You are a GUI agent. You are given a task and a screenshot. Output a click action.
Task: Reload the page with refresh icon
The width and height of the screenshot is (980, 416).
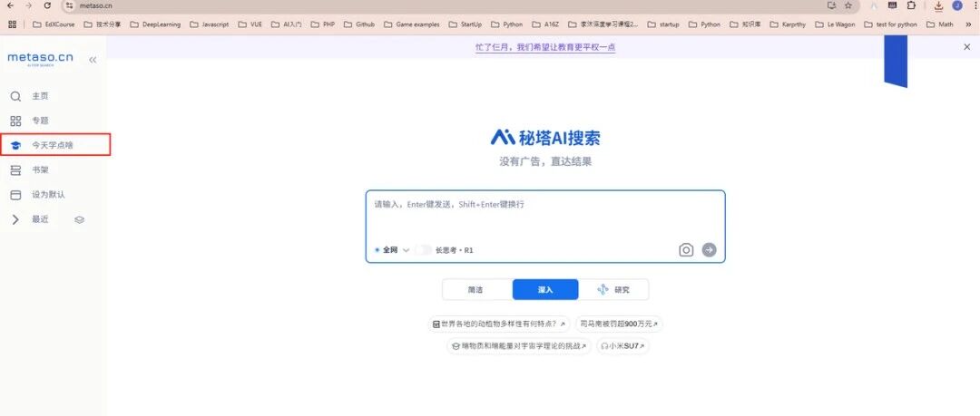pyautogui.click(x=47, y=5)
